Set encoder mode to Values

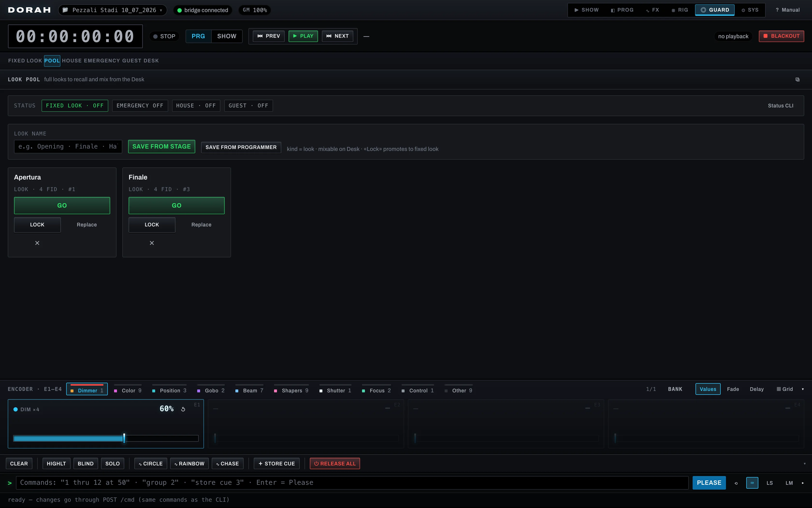point(708,389)
